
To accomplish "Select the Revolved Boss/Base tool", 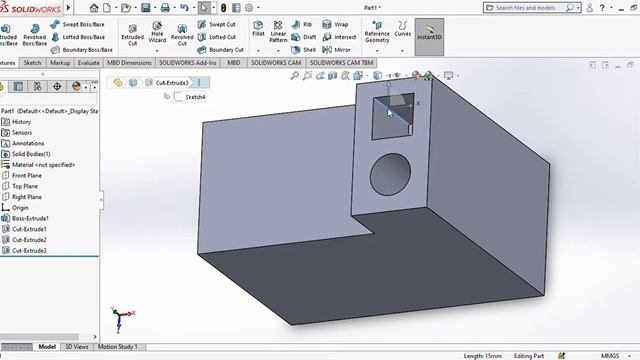I will click(35, 34).
